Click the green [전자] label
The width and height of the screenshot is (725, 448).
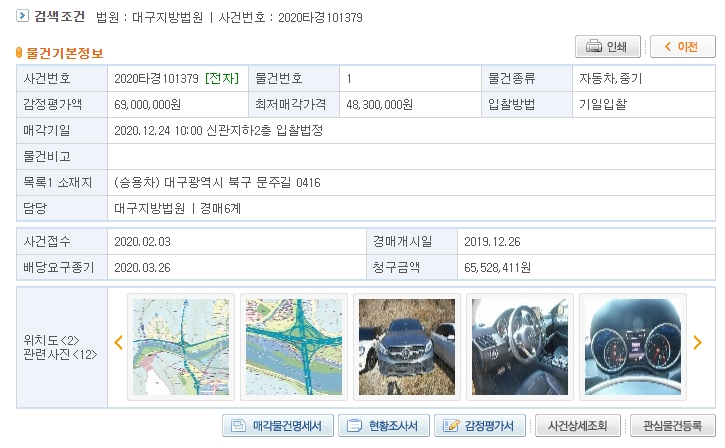222,79
